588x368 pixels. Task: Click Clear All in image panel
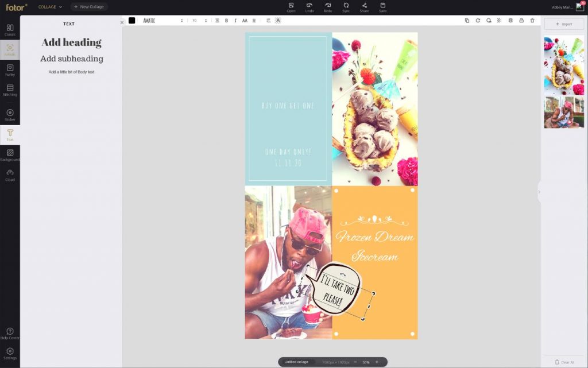(564, 362)
